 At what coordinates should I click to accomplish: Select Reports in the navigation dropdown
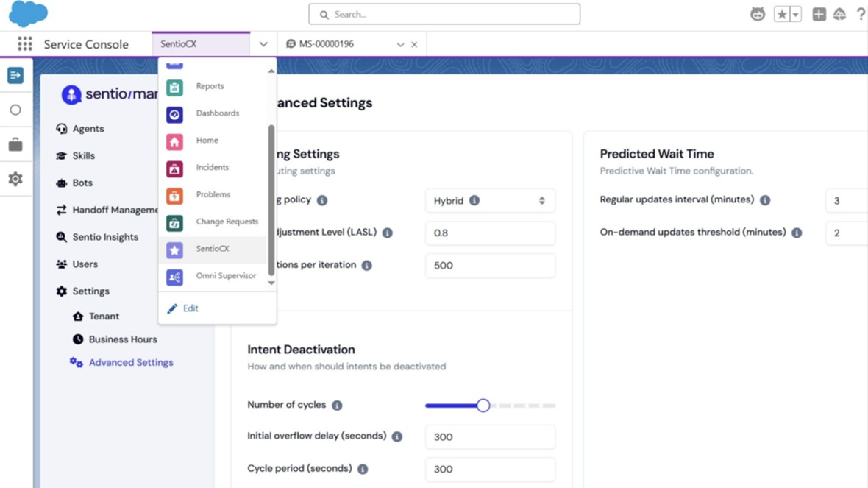[213, 86]
